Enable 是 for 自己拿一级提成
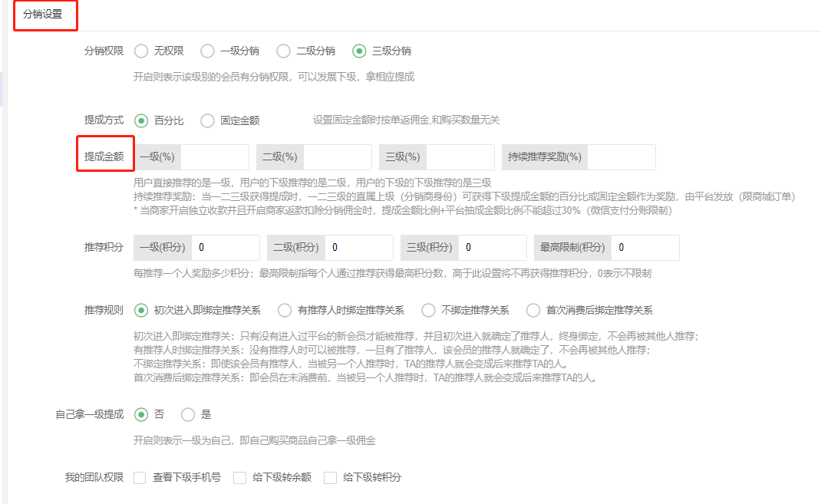This screenshot has width=821, height=504. pyautogui.click(x=188, y=414)
